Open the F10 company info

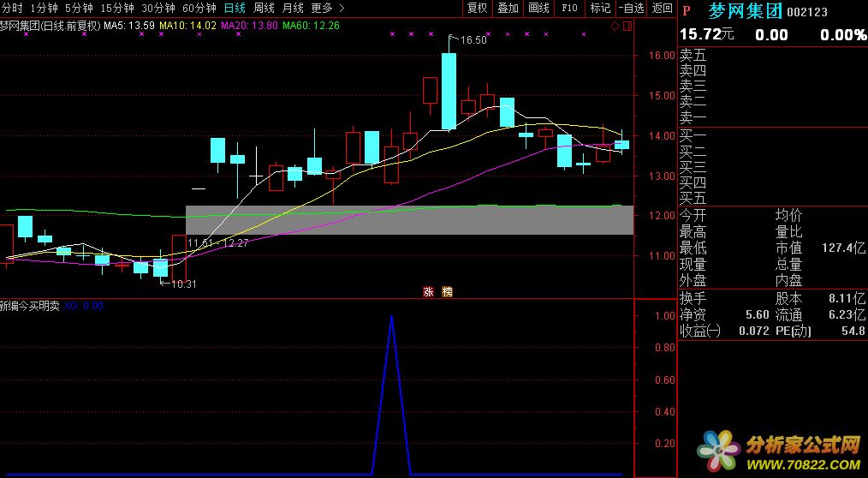coord(569,8)
